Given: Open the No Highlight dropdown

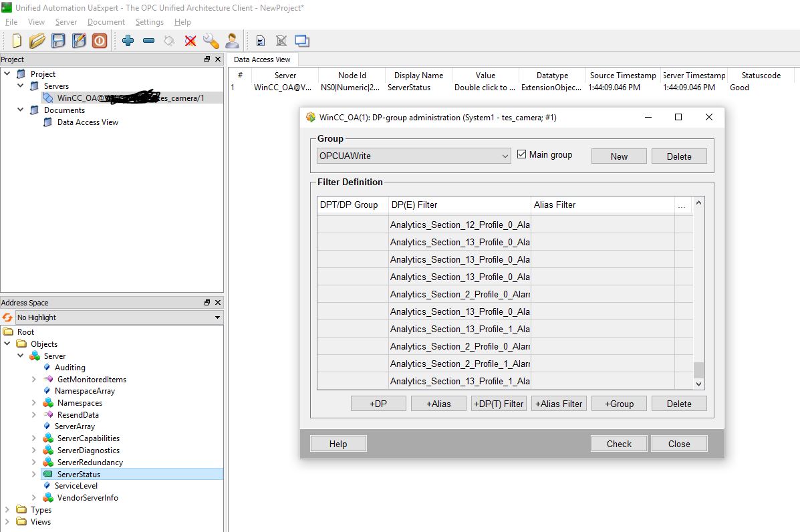Looking at the screenshot, I should point(217,317).
